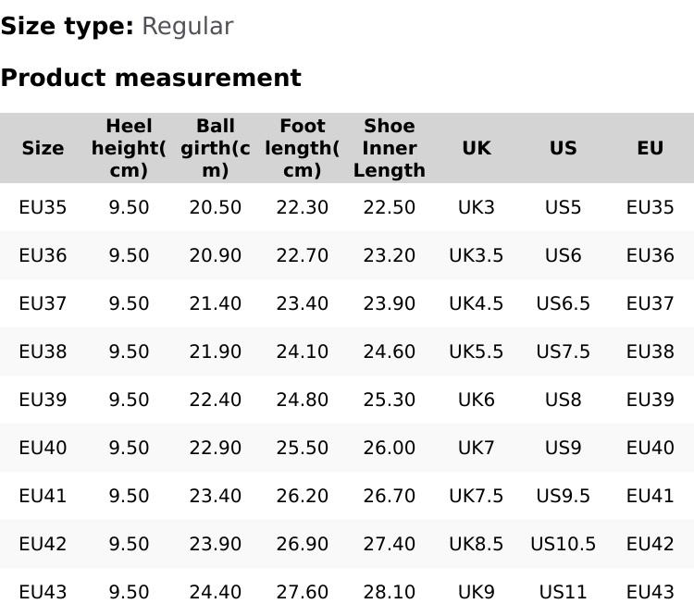Click the Regular size type value
The height and width of the screenshot is (616, 694).
(x=187, y=26)
